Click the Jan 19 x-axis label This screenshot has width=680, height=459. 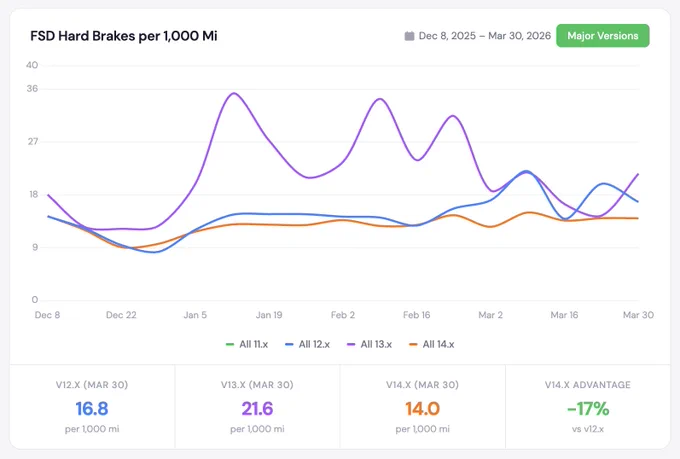coord(269,315)
